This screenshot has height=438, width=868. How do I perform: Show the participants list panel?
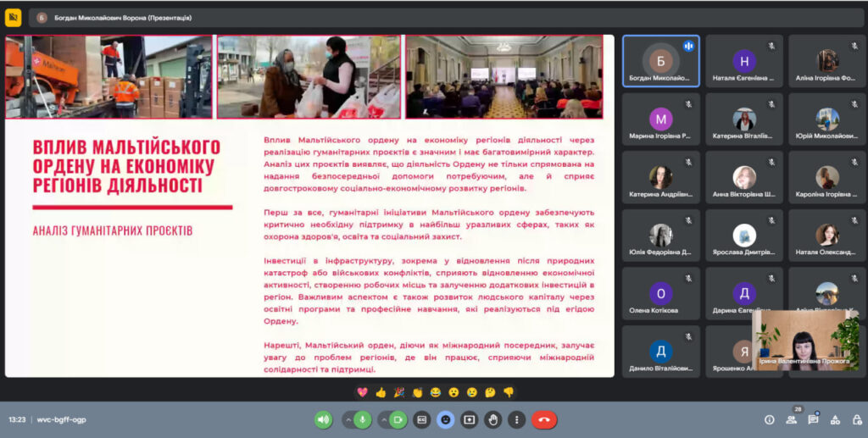coord(792,419)
